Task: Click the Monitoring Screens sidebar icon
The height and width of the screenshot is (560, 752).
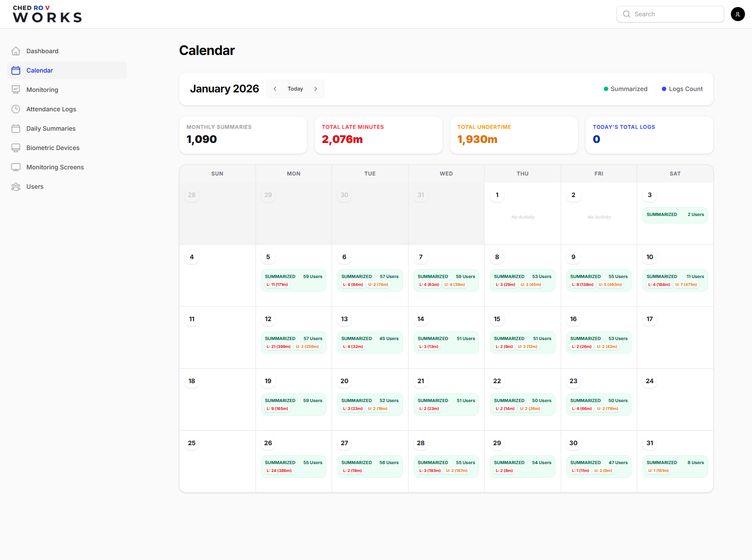Action: (x=16, y=167)
